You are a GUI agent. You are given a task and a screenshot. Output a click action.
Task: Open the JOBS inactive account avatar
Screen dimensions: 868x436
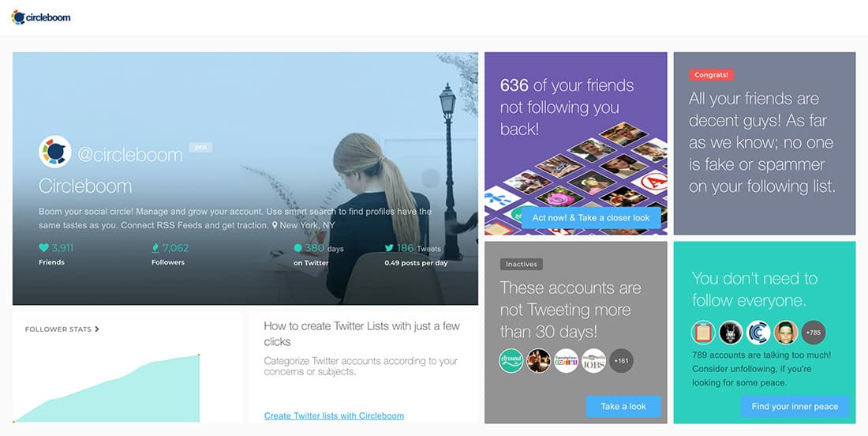point(593,361)
